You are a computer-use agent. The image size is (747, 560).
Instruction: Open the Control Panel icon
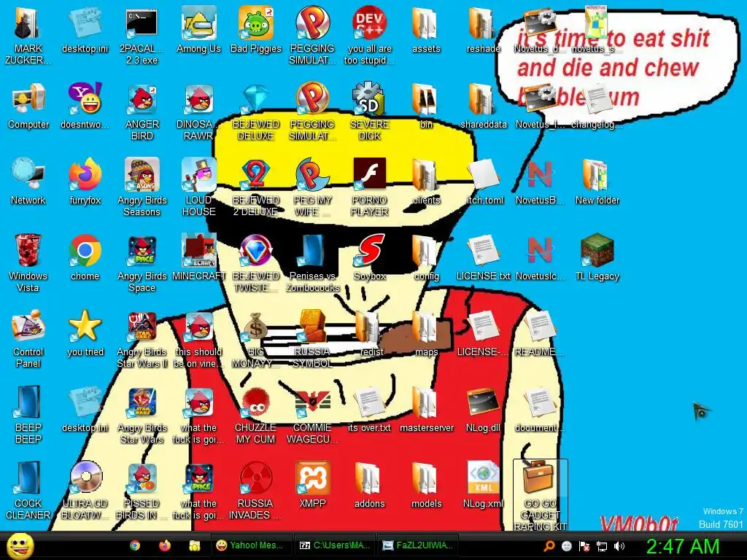[x=28, y=338]
